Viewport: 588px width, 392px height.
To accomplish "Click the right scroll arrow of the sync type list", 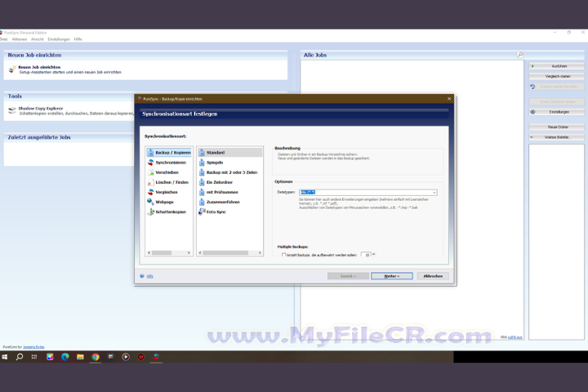I will [189, 253].
